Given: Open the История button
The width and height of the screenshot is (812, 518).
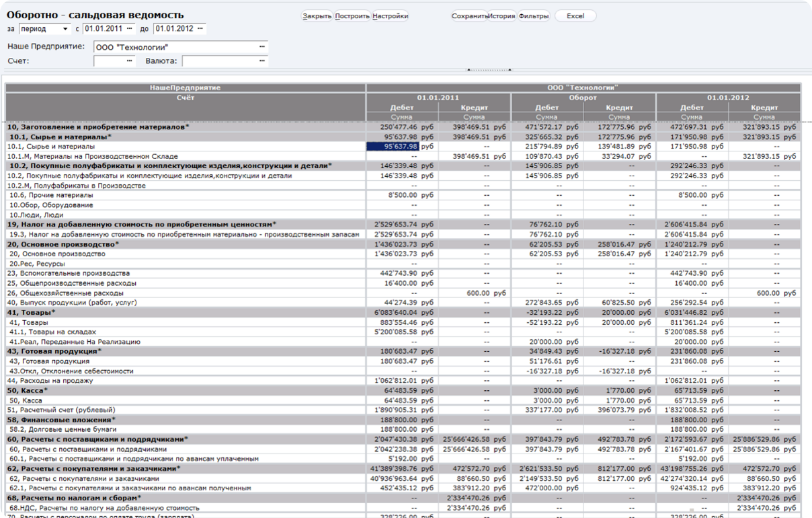Looking at the screenshot, I should [501, 16].
